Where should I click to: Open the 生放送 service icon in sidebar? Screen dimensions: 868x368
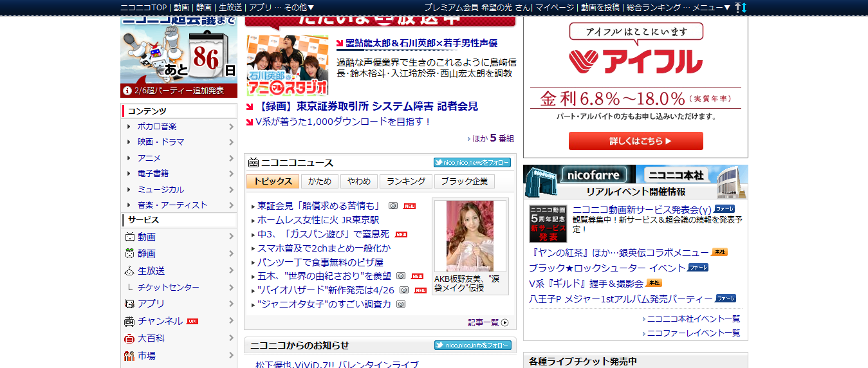coord(129,271)
